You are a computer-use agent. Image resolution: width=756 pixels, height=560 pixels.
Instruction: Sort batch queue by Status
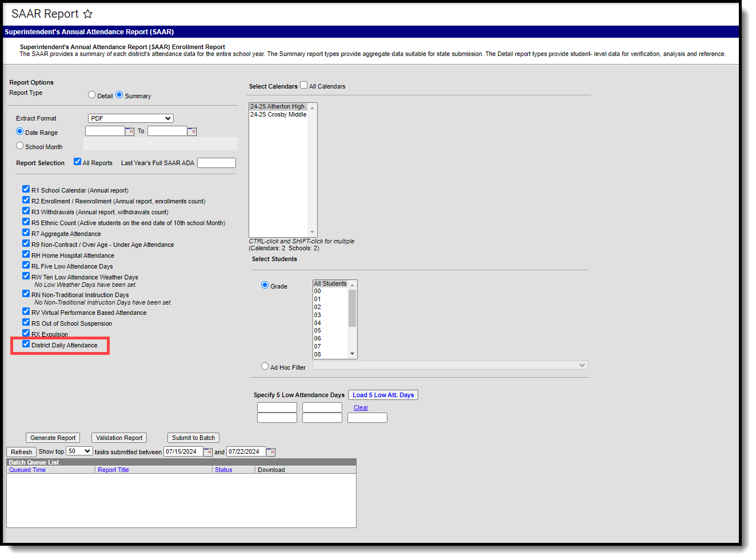point(223,470)
